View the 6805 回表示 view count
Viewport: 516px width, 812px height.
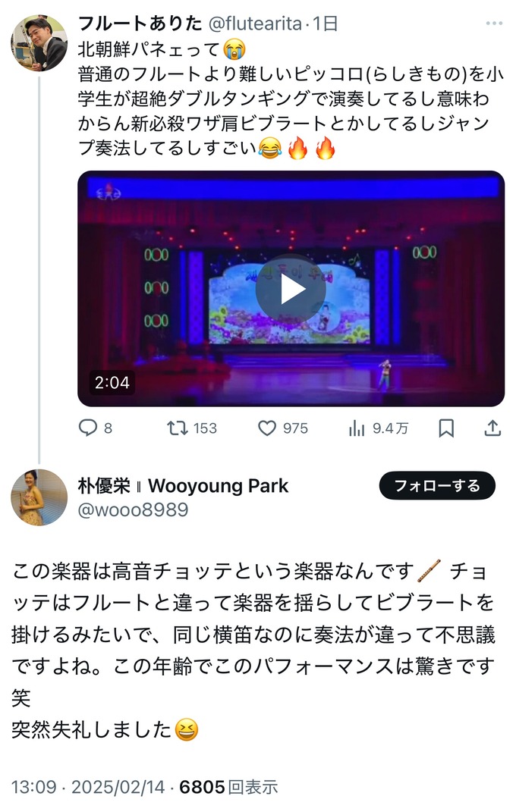click(228, 787)
